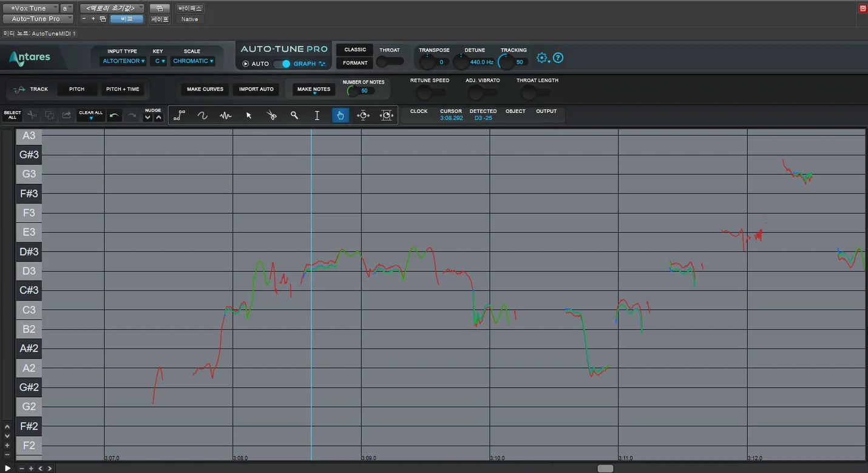
Task: Click the save preset button in header
Action: (x=160, y=19)
